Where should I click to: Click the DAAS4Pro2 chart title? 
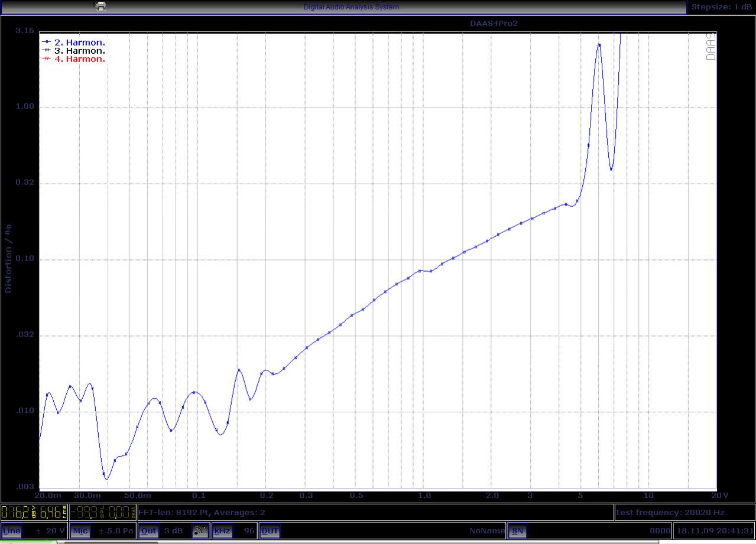click(x=493, y=24)
